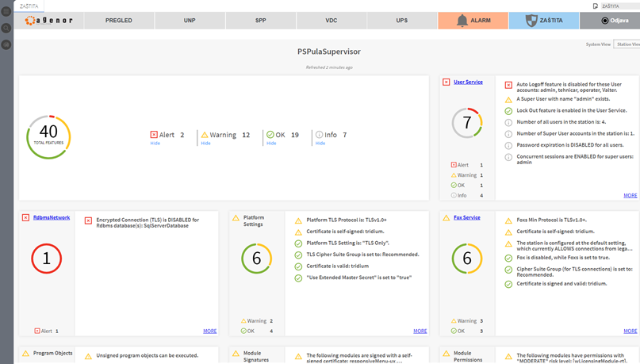Click MORE in Platform Settings card
Image resolution: width=640 pixels, height=364 pixels.
click(x=420, y=331)
